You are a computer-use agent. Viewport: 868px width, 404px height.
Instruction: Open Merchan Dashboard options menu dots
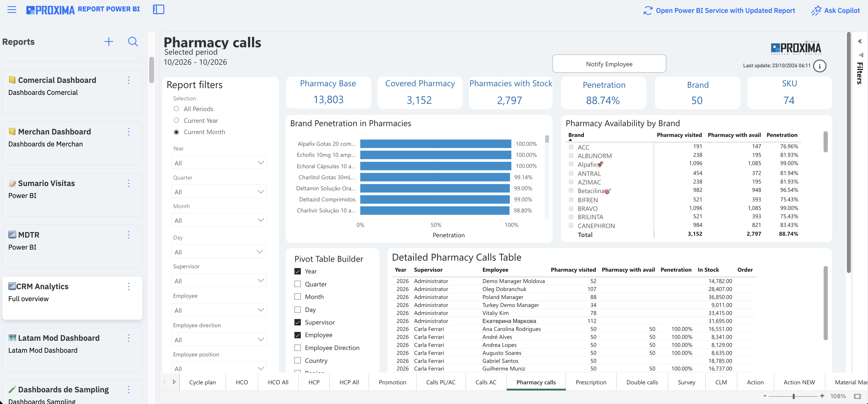click(129, 132)
